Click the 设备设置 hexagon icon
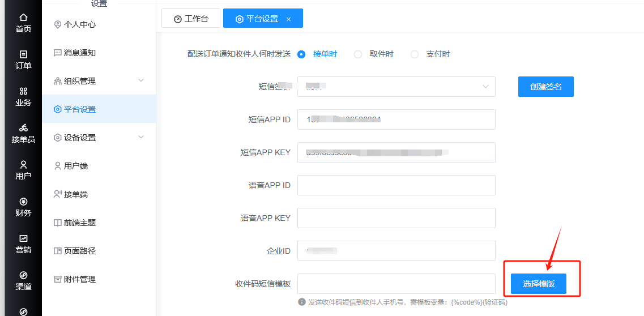The image size is (644, 316). pyautogui.click(x=58, y=138)
